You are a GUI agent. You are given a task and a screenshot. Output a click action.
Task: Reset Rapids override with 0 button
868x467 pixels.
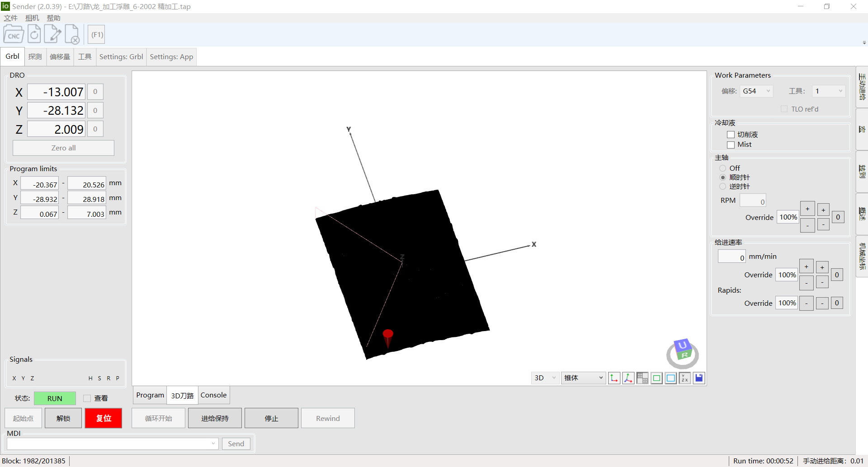837,303
